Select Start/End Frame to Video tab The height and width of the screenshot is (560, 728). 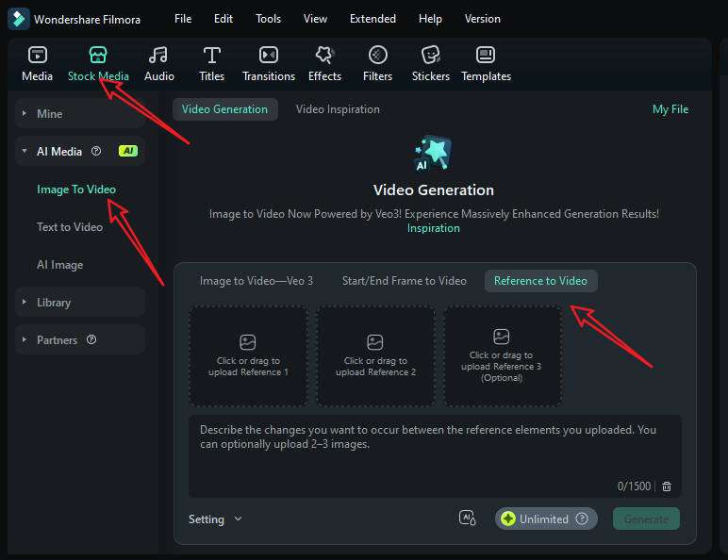pyautogui.click(x=404, y=281)
